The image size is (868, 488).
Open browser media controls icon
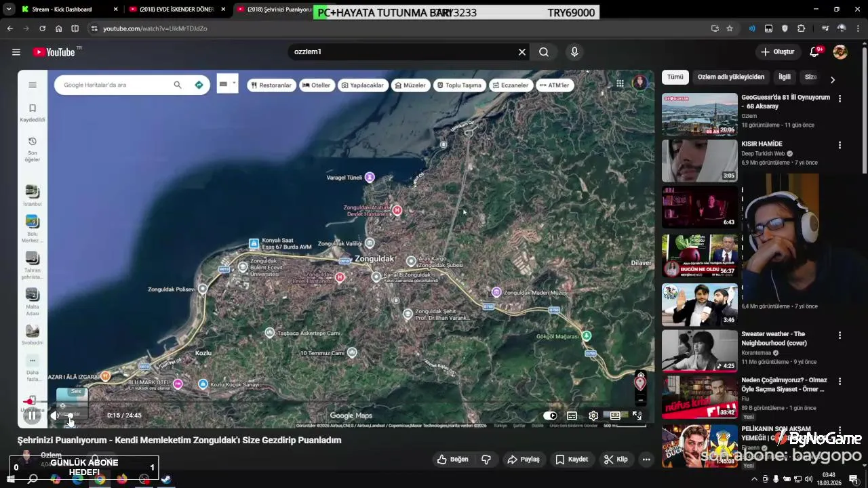click(825, 28)
